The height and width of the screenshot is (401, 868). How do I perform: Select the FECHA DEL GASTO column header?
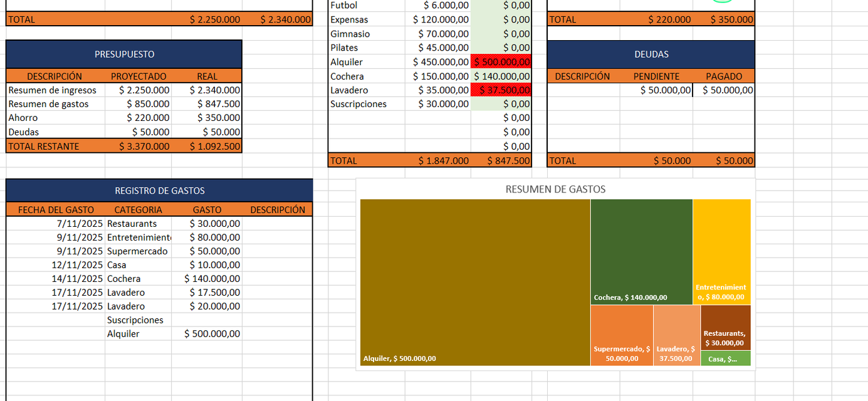[x=56, y=210]
